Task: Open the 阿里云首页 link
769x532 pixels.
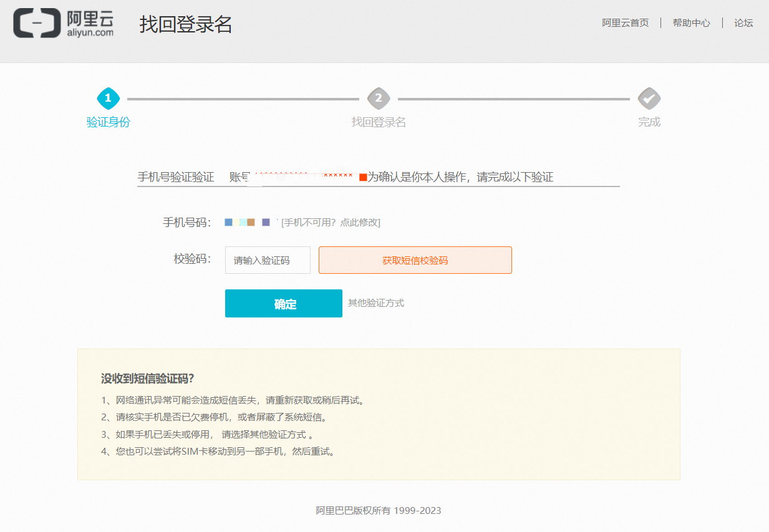Action: (x=625, y=23)
